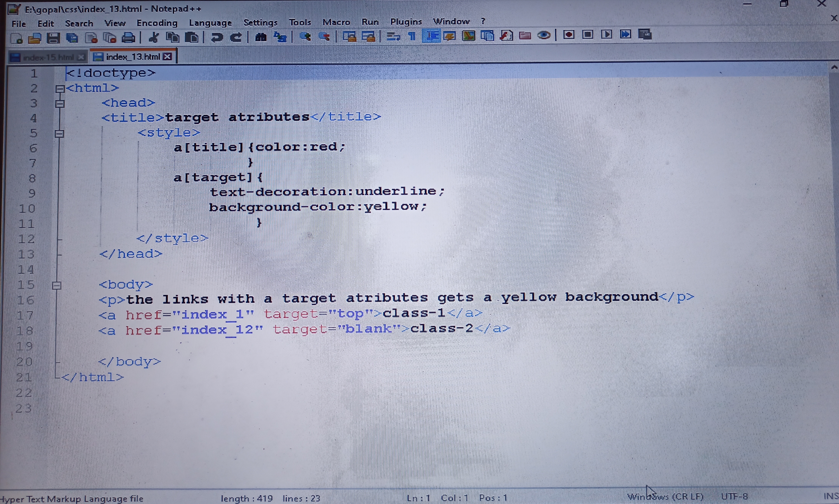
Task: Click the Print icon in toolbar
Action: tap(128, 37)
